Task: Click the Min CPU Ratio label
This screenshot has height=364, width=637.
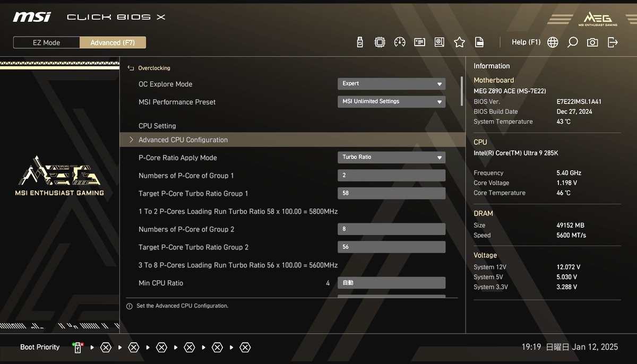Action: [x=161, y=283]
